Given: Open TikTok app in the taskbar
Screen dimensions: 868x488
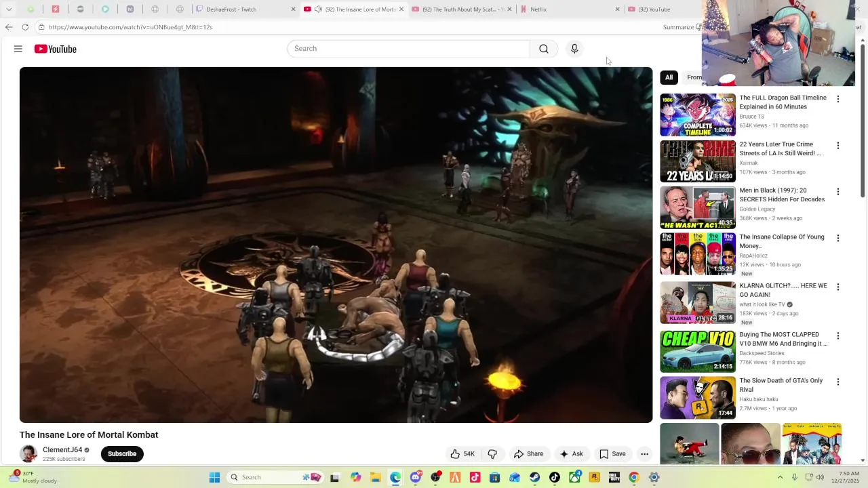Looking at the screenshot, I should click(x=555, y=477).
